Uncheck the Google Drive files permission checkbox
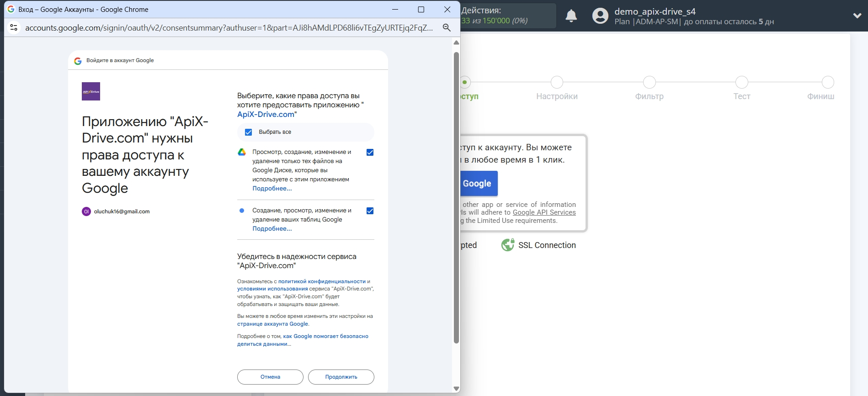The image size is (868, 396). coord(370,153)
